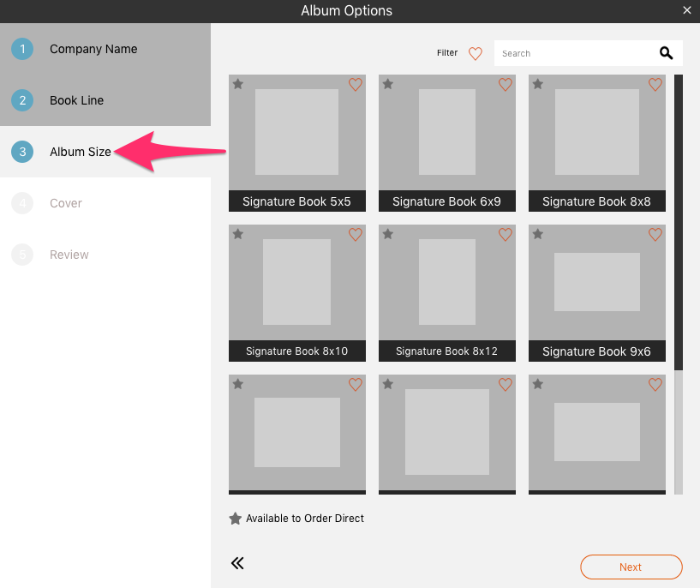Toggle the favorites Filter heart
Viewport: 700px width, 588px height.
tap(476, 53)
